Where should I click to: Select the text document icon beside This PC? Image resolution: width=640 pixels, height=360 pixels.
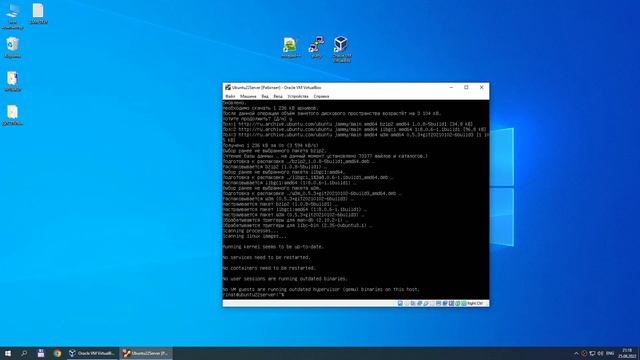coord(38,14)
